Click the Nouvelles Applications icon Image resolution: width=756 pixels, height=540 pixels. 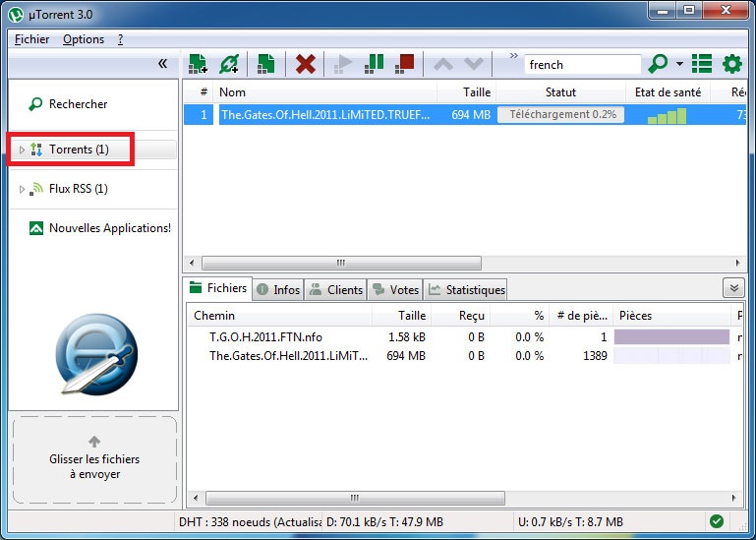tap(36, 228)
